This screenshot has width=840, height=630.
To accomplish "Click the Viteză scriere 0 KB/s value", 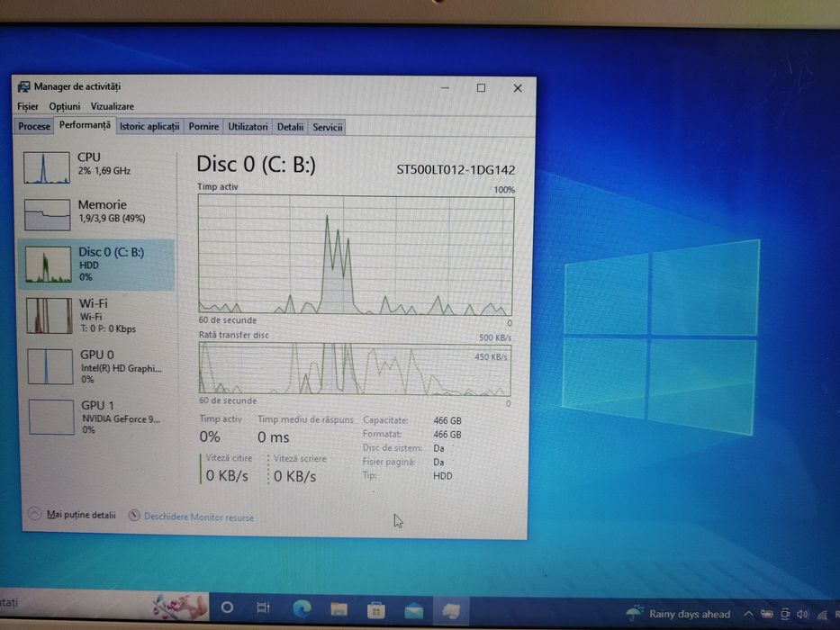I will click(294, 476).
